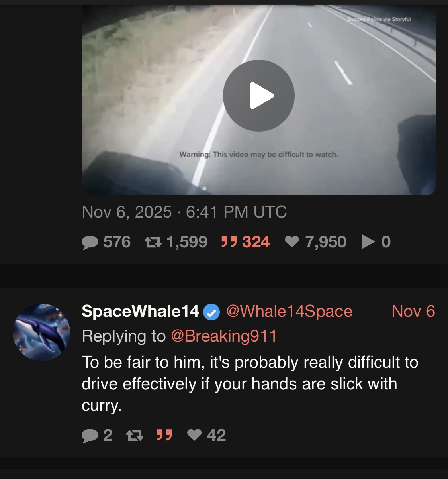This screenshot has height=479, width=448.
Task: Click the retweet icon showing 1,599
Action: 153,242
